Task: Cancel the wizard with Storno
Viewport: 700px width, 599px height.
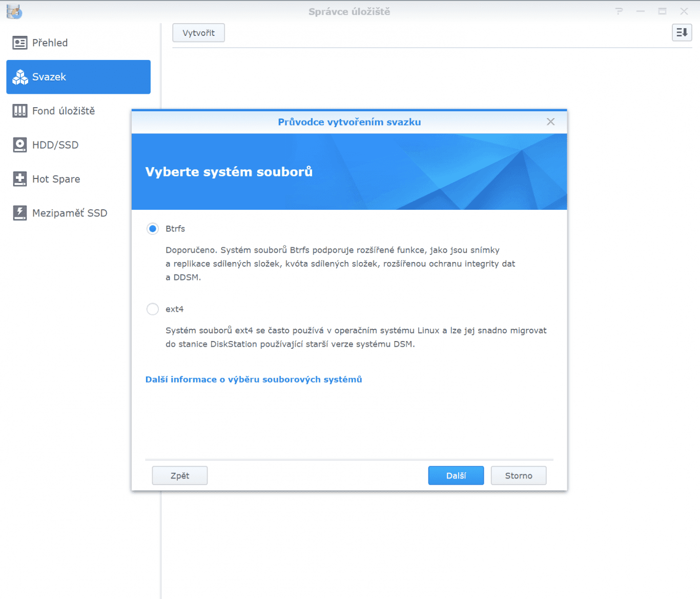Action: pos(519,475)
